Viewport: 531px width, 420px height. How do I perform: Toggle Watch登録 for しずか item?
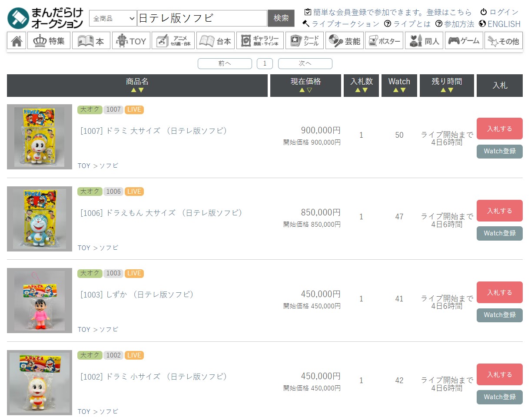click(x=499, y=315)
